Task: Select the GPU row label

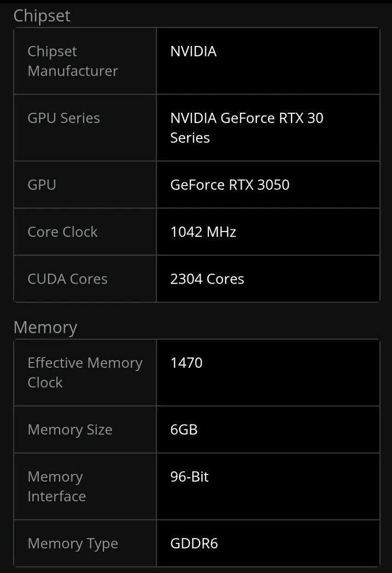Action: tap(42, 185)
